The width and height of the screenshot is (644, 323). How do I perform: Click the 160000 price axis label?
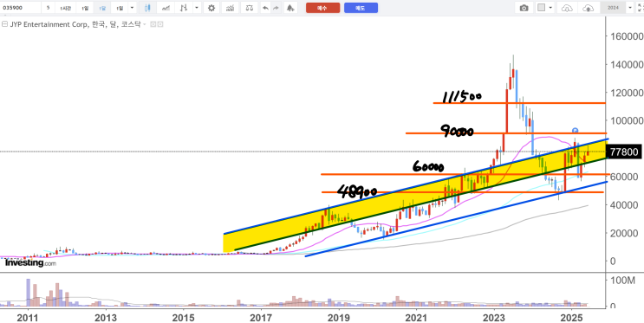[626, 36]
